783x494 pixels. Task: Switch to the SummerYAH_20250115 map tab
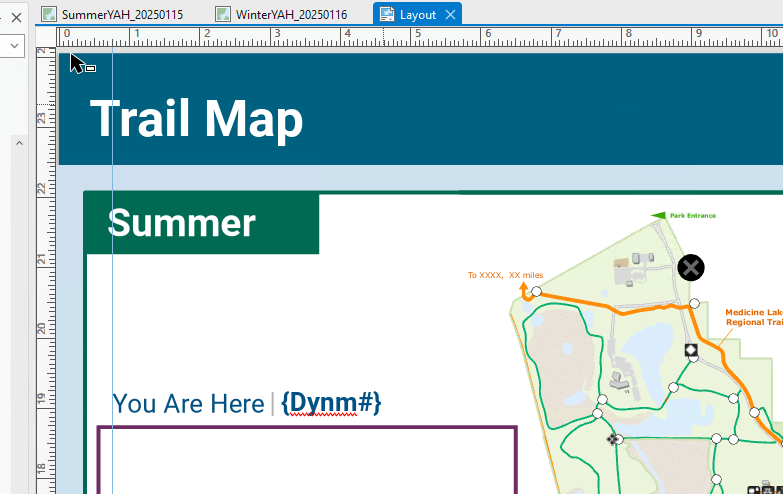113,14
